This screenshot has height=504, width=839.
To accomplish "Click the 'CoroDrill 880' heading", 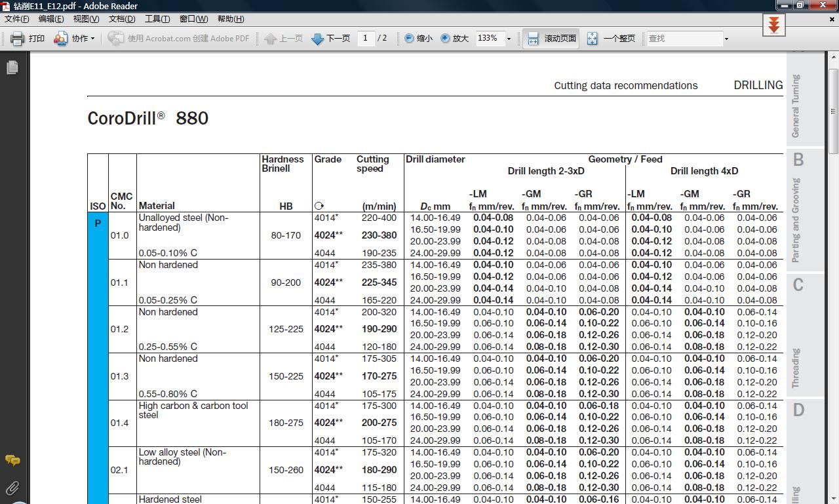I will click(x=148, y=119).
